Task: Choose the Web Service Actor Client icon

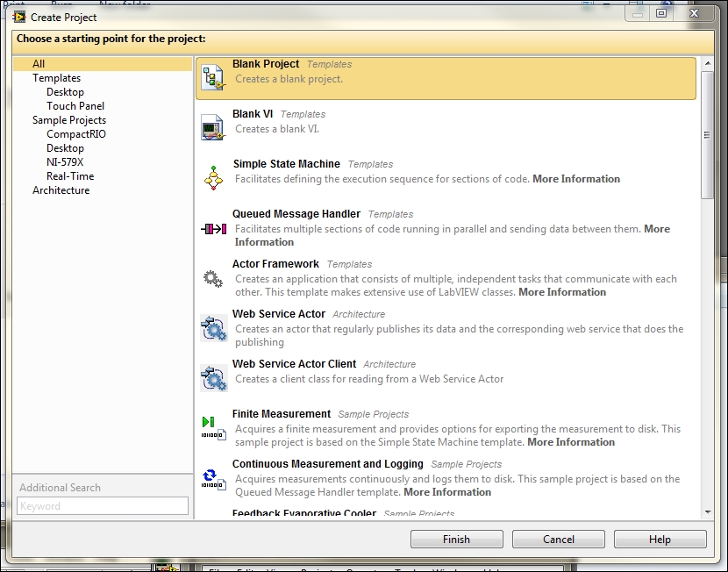Action: (x=213, y=378)
